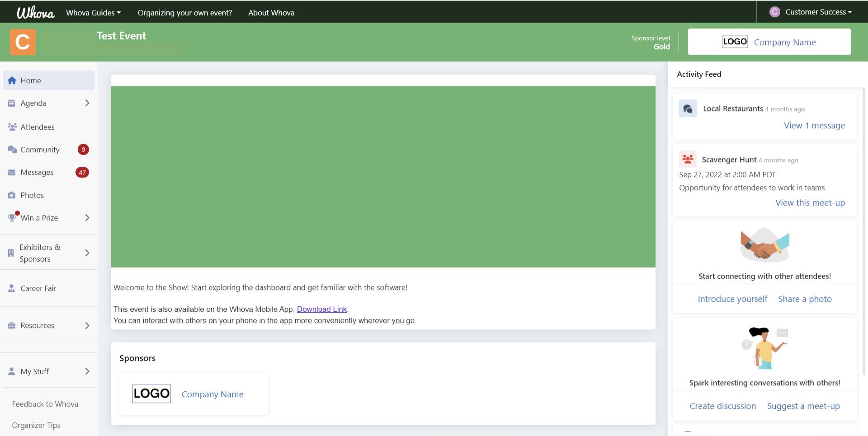Click the View 1 message link
The width and height of the screenshot is (868, 436).
(814, 126)
